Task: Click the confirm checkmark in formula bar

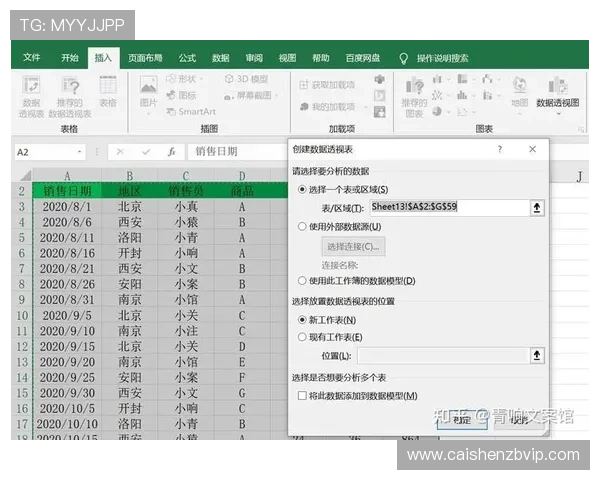Action: click(x=146, y=152)
